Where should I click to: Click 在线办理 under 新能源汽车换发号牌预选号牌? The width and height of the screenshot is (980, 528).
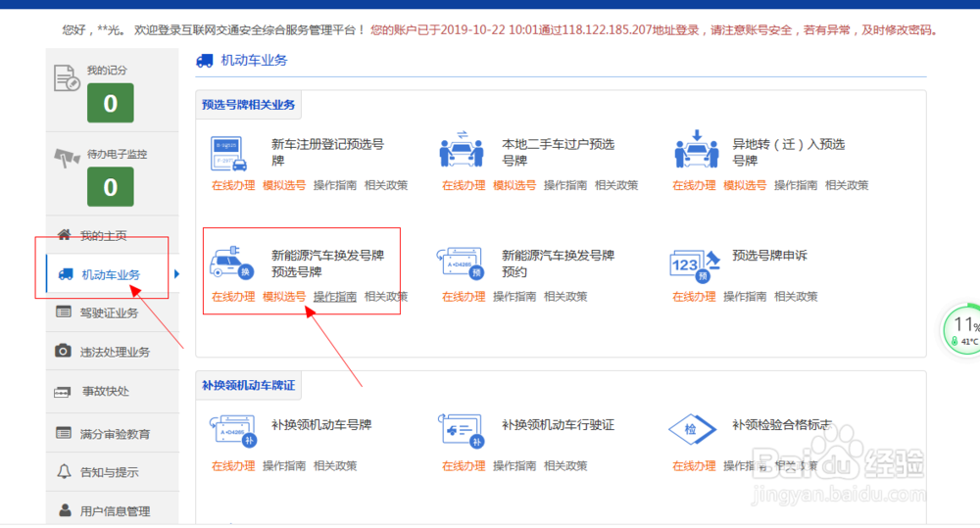point(233,297)
